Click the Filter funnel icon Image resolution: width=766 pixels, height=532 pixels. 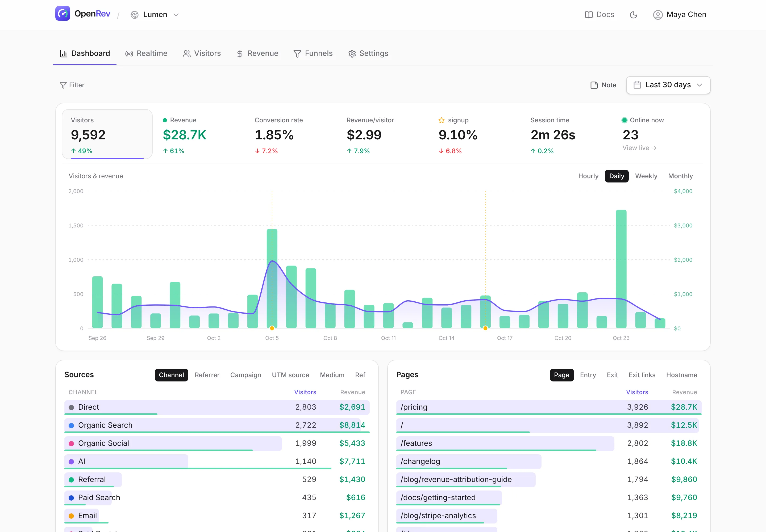(x=63, y=85)
